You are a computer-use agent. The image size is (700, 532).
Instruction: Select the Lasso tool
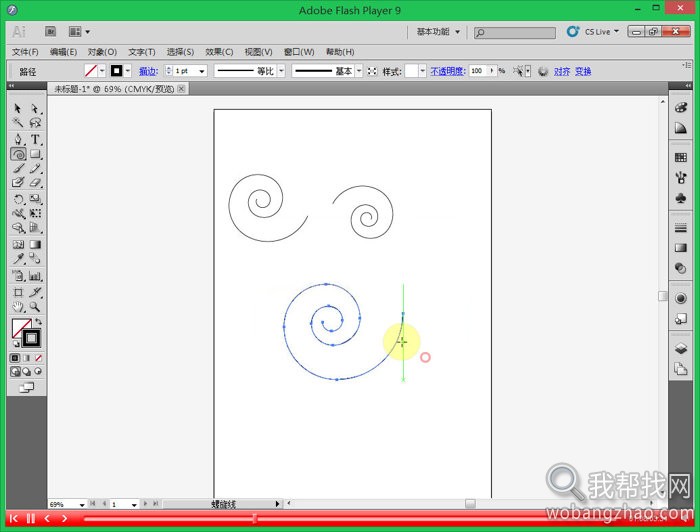pyautogui.click(x=35, y=122)
